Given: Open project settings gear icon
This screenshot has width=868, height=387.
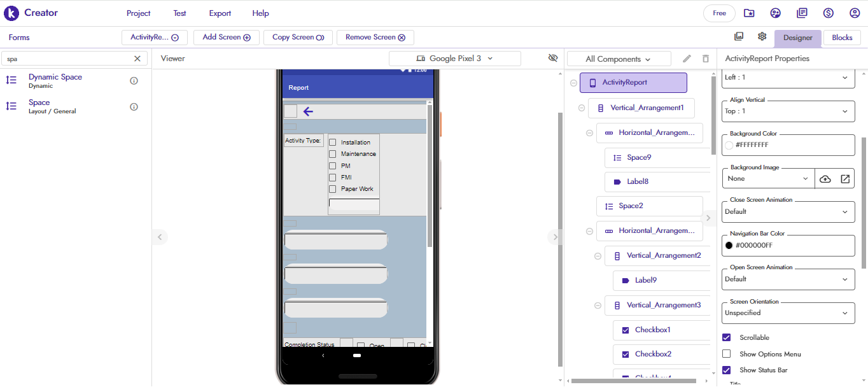Looking at the screenshot, I should 762,37.
